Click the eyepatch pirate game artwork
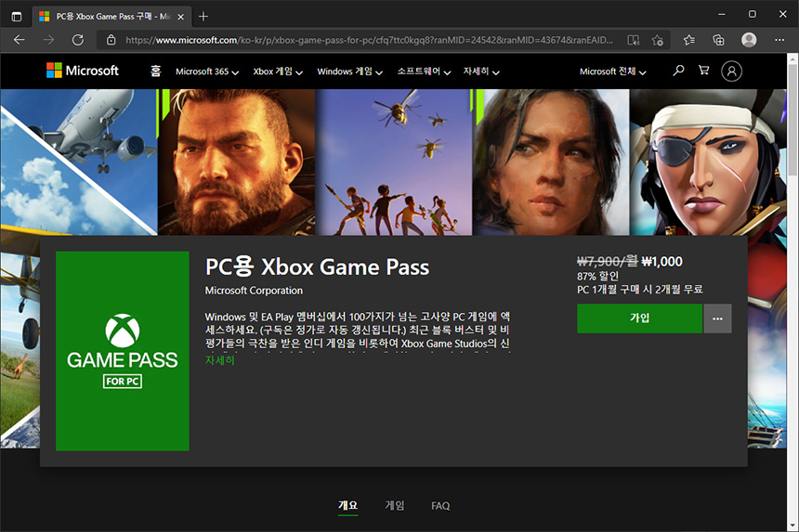The image size is (799, 532). pos(708,162)
